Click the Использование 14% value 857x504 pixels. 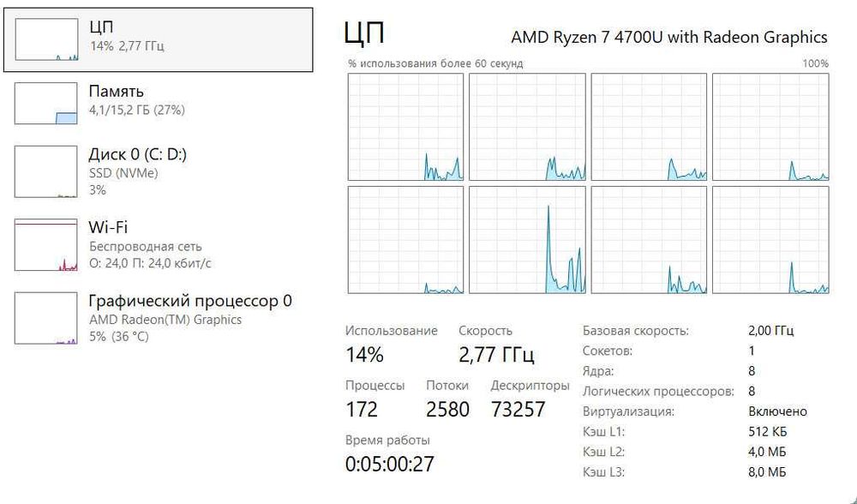click(364, 355)
